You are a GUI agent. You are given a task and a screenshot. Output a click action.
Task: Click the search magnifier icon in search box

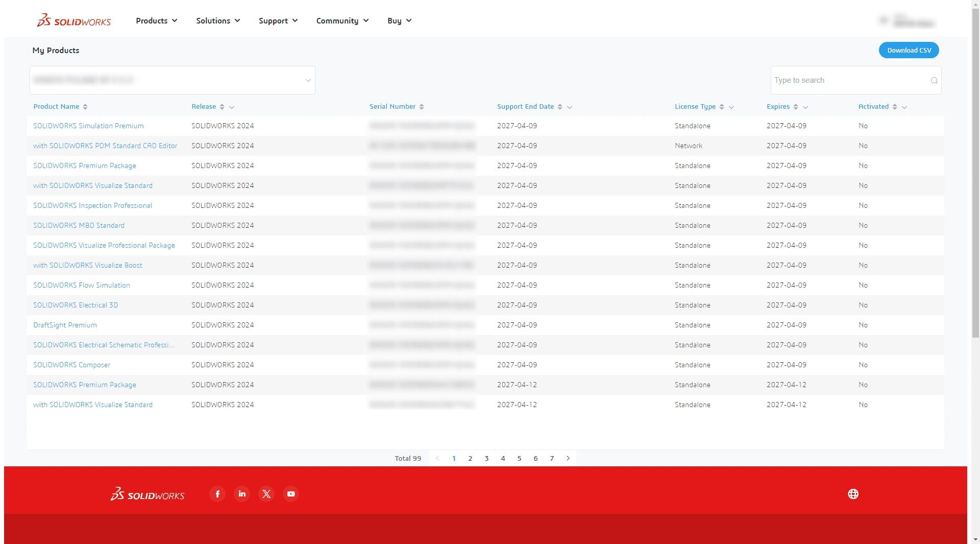934,80
